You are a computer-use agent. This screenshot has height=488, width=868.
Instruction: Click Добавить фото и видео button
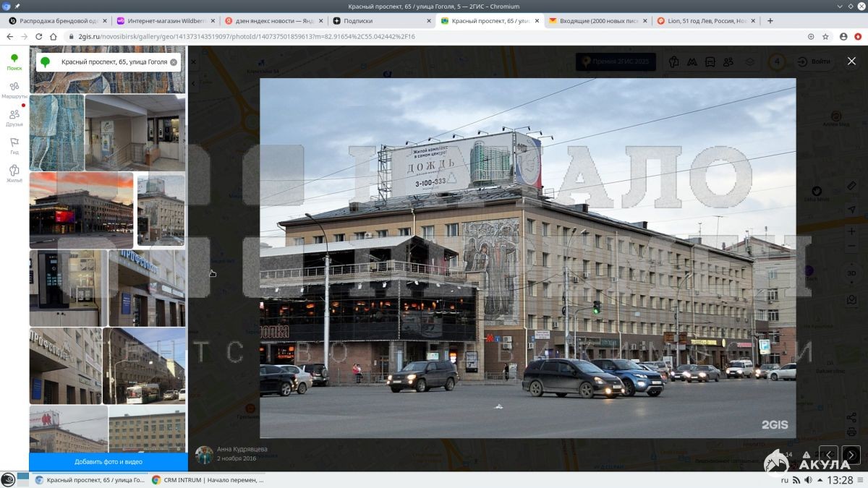point(109,461)
